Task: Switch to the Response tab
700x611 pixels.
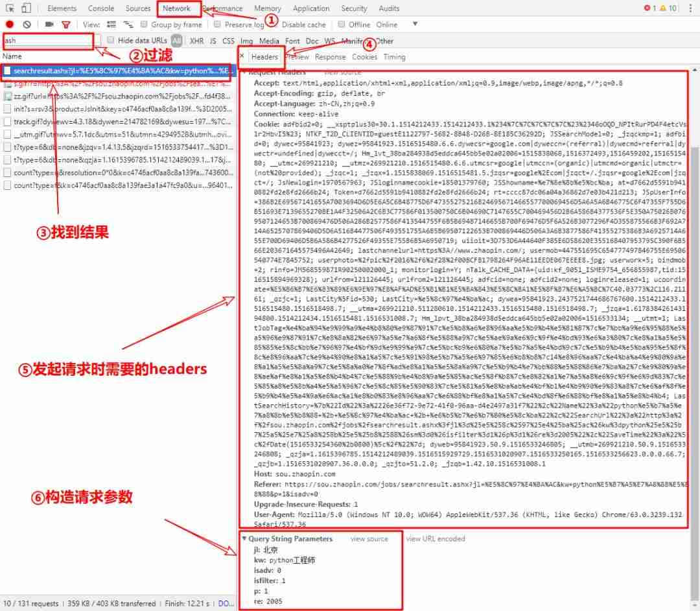Action: (x=331, y=56)
